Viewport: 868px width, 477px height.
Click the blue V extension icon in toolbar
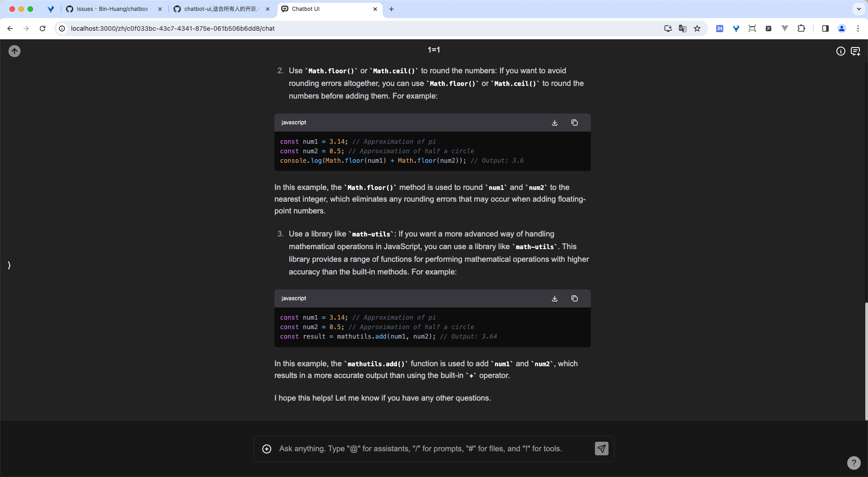click(736, 28)
